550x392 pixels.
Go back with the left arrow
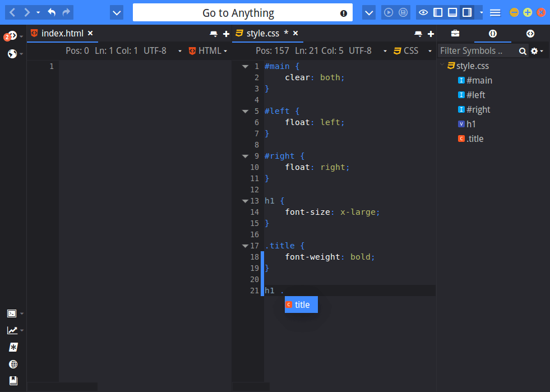[12, 13]
